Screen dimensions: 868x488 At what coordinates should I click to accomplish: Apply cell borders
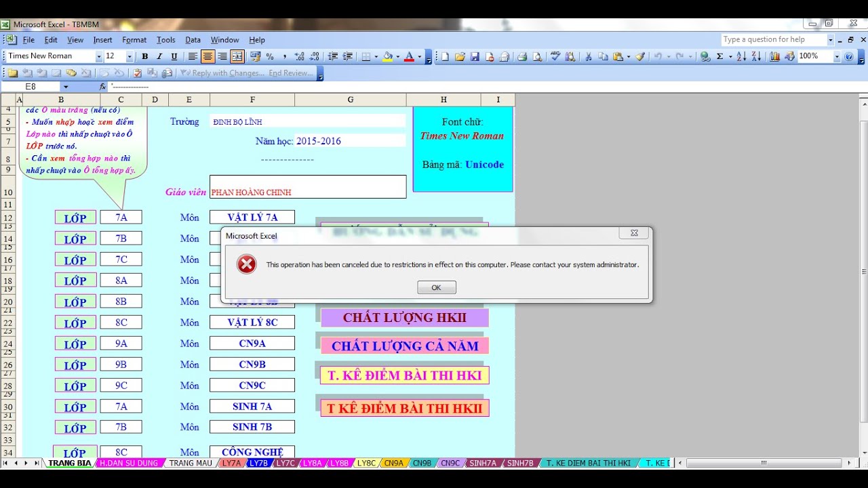coord(366,56)
